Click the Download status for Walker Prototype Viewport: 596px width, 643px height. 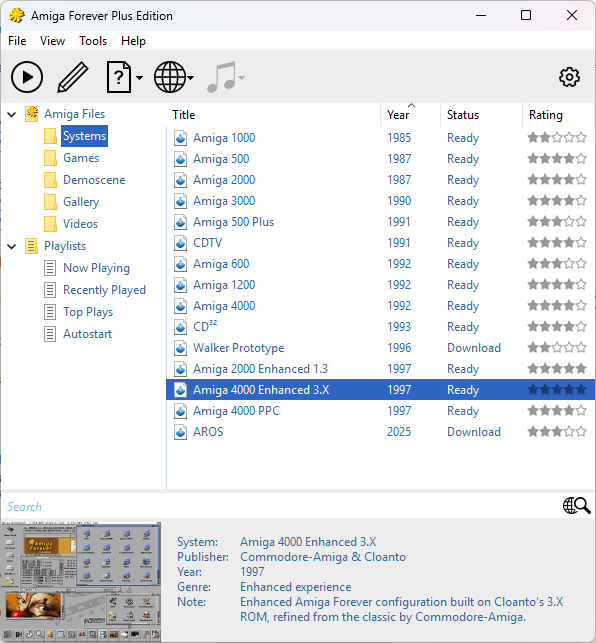474,348
